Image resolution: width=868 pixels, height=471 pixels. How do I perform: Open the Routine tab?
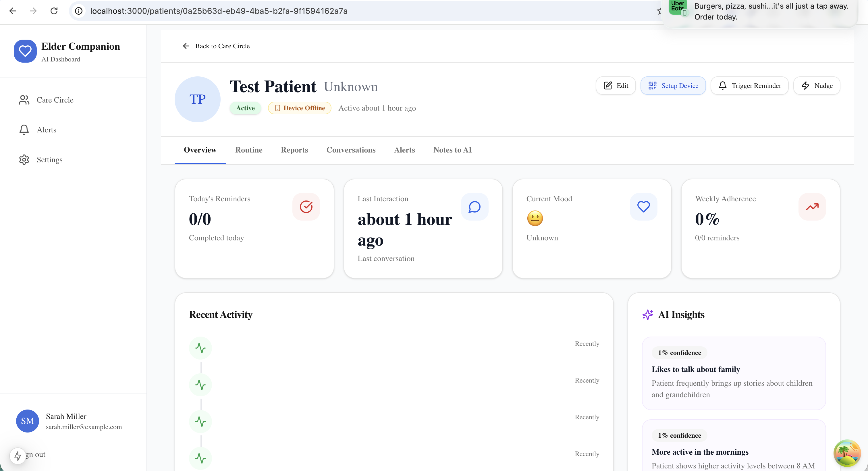[249, 150]
